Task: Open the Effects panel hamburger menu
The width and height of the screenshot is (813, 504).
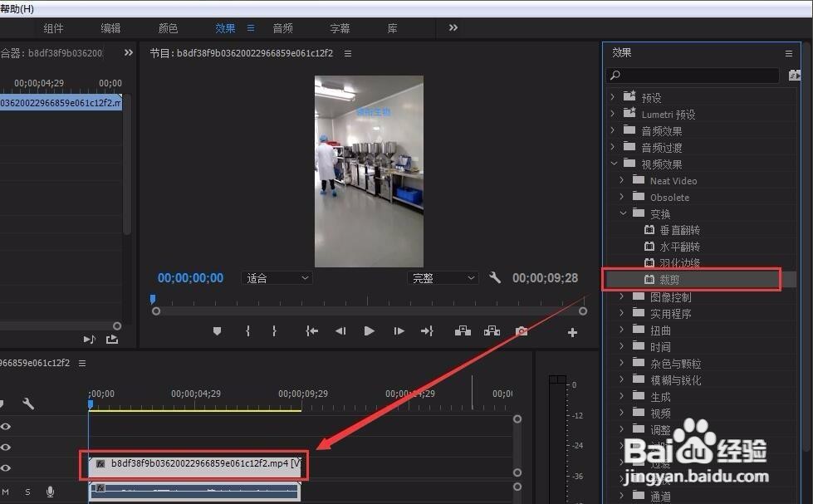Action: point(789,53)
